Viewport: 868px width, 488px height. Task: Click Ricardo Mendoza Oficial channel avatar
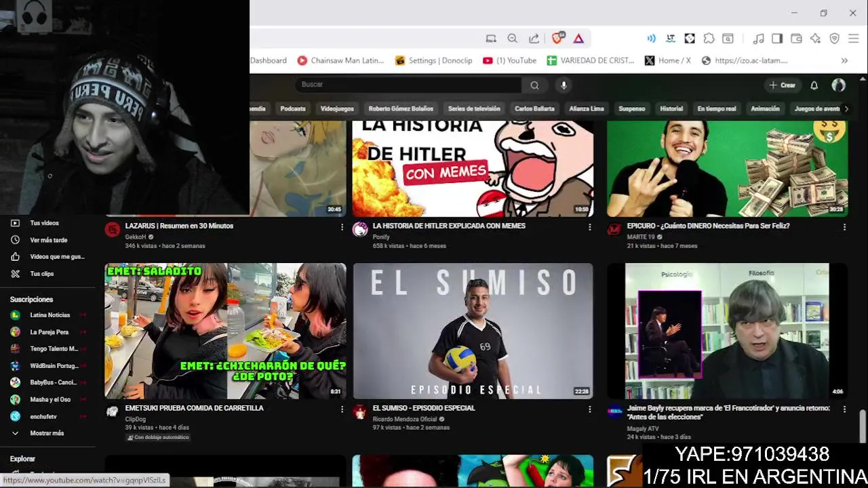pyautogui.click(x=360, y=412)
